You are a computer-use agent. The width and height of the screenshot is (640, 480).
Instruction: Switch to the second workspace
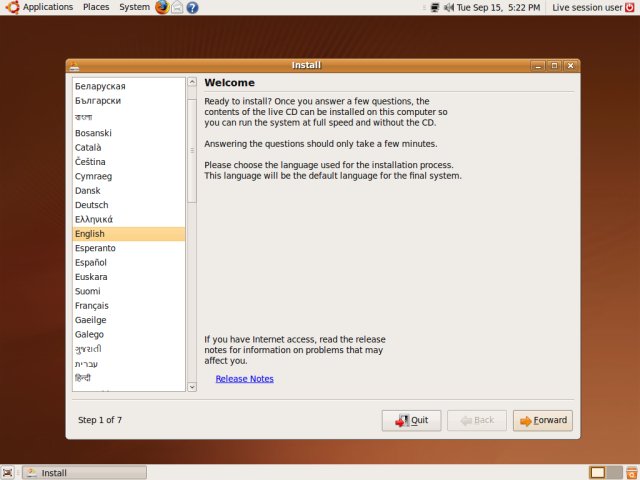coord(614,473)
